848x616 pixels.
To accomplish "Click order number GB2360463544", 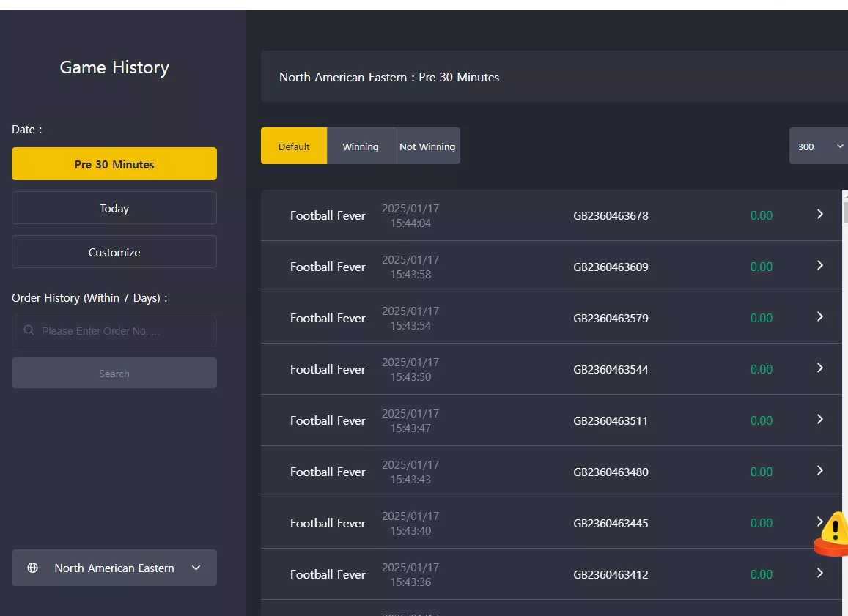I will [611, 370].
